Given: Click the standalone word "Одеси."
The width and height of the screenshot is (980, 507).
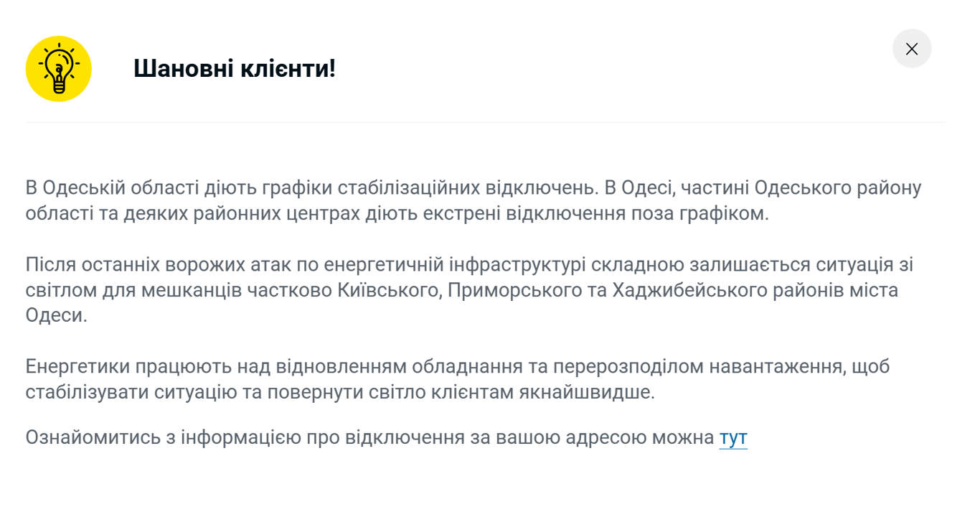Looking at the screenshot, I should 56,316.
